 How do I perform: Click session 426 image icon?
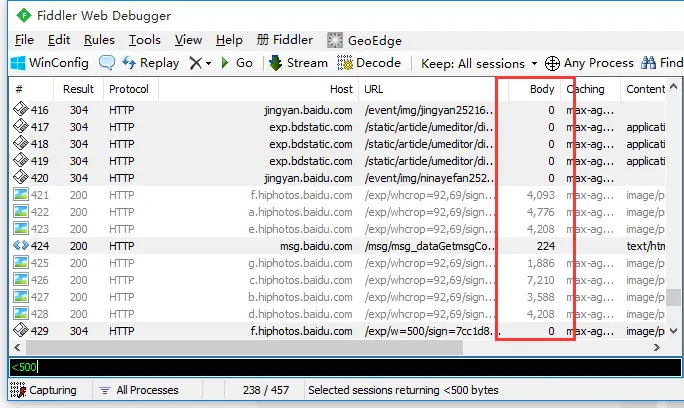click(21, 280)
